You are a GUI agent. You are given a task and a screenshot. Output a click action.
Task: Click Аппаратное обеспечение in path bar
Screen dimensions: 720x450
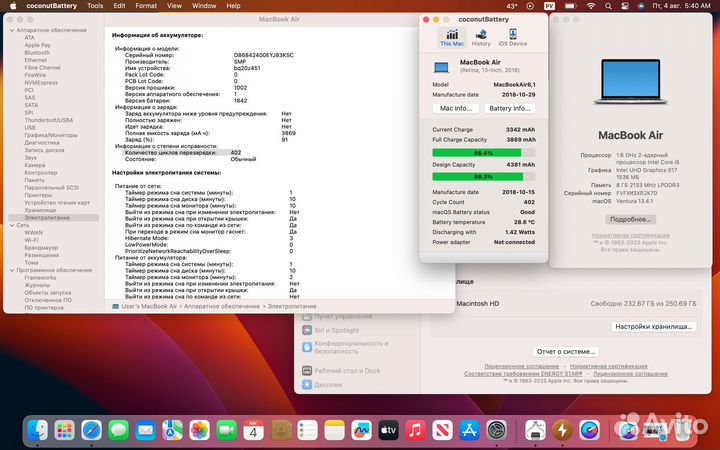tap(222, 306)
